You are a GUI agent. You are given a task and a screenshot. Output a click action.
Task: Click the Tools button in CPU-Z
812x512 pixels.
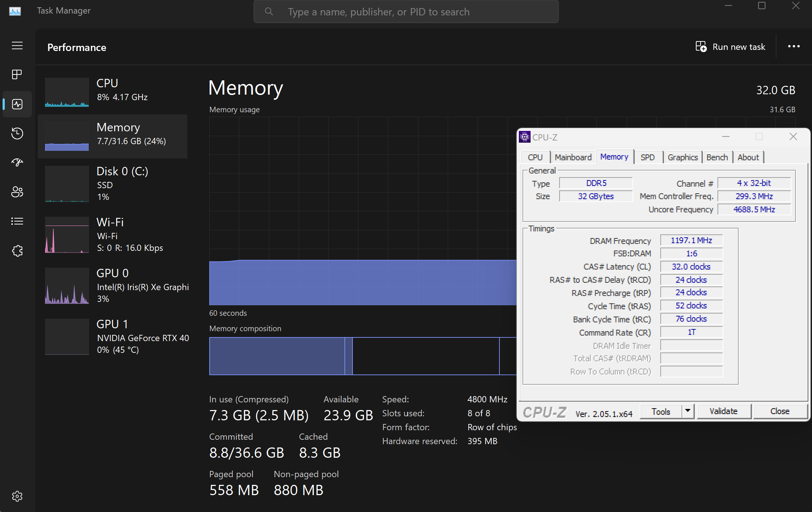click(661, 412)
